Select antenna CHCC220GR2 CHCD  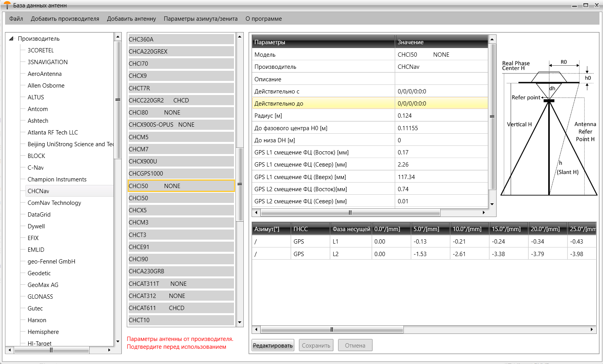181,100
